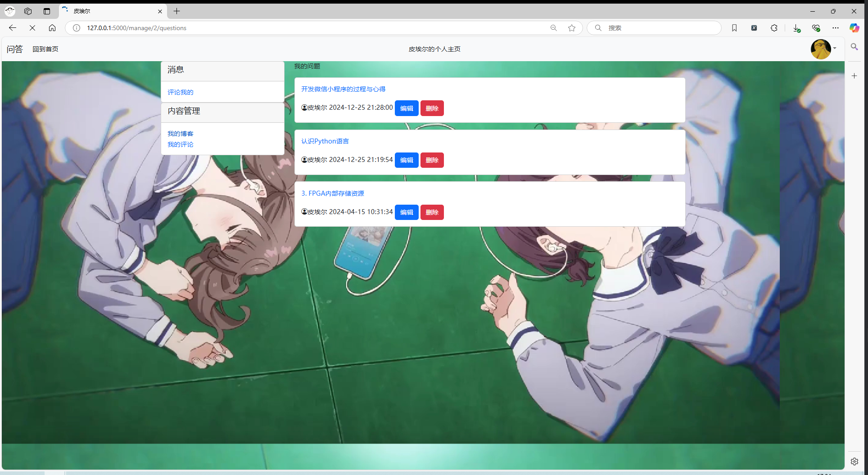Open the downloads icon
This screenshot has height=475, width=868.
click(x=796, y=28)
